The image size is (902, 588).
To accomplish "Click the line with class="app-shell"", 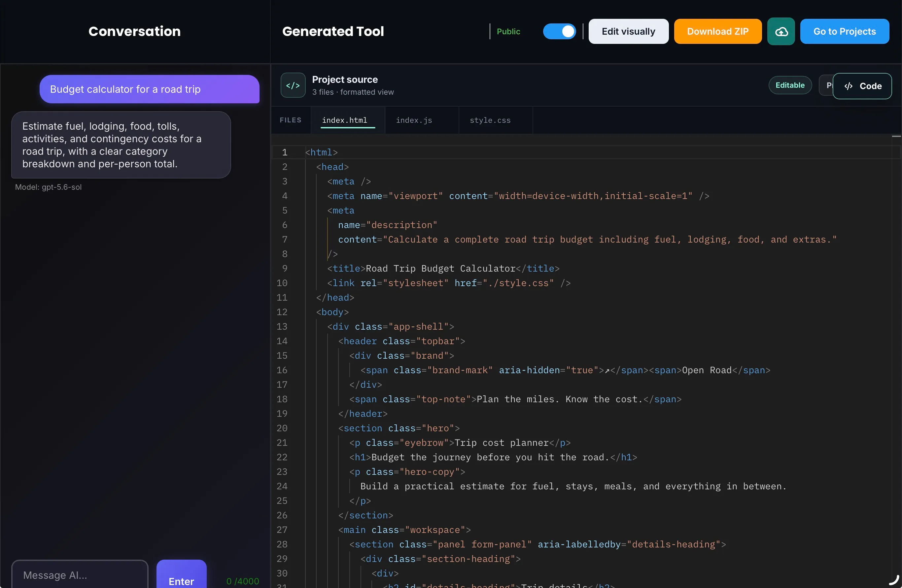I will pos(390,327).
